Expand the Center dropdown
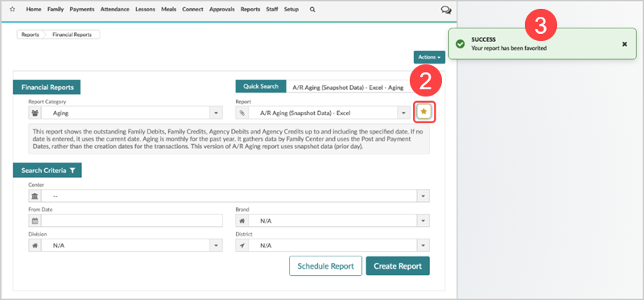The height and width of the screenshot is (300, 644). pos(423,196)
